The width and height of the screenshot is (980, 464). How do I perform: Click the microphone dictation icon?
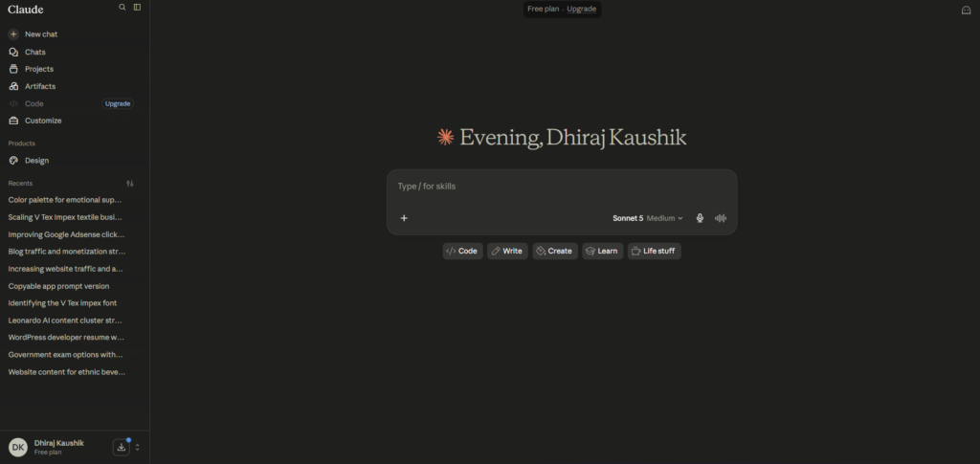(700, 218)
